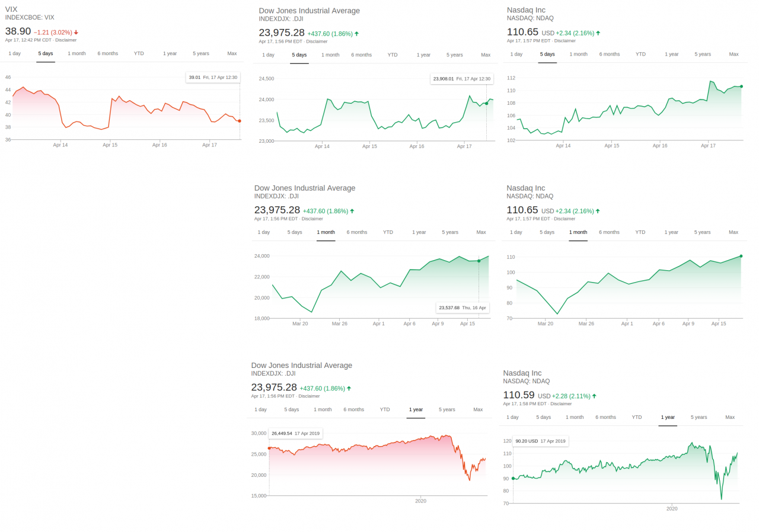Click the 39.01 tooltip on VIX chart
Image resolution: width=759 pixels, height=532 pixels.
213,77
